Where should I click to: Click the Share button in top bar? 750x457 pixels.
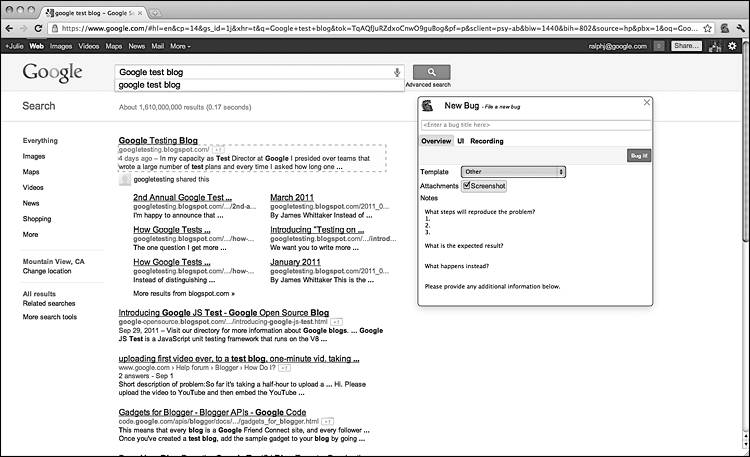coord(686,46)
